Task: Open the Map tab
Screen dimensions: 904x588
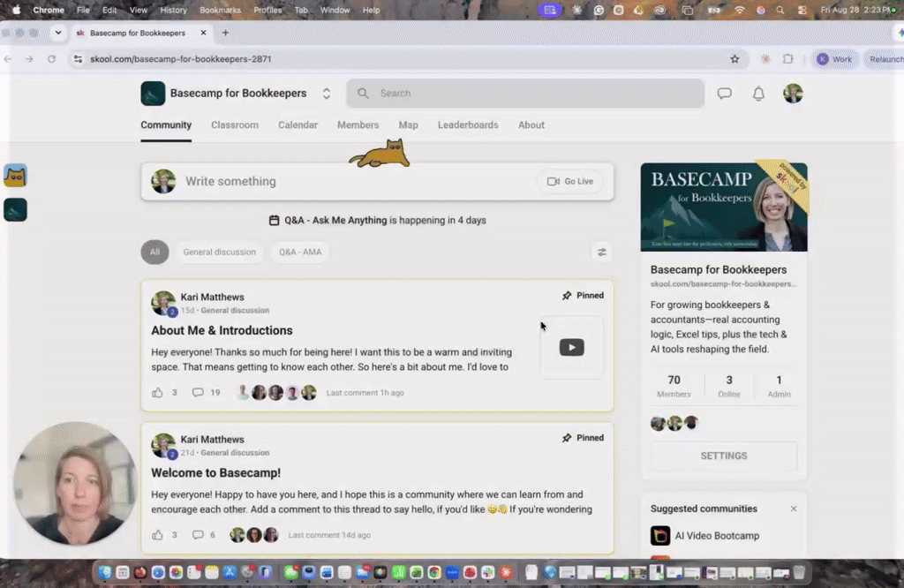Action: click(x=408, y=125)
